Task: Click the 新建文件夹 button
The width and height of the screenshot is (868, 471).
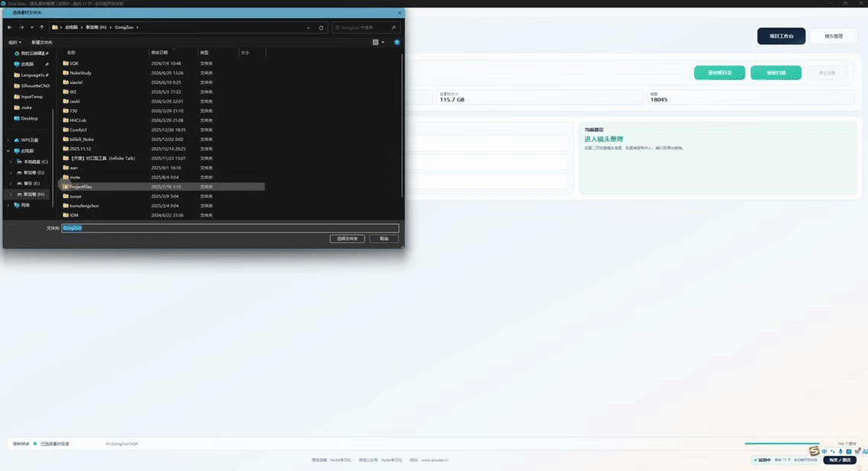Action: pos(41,42)
